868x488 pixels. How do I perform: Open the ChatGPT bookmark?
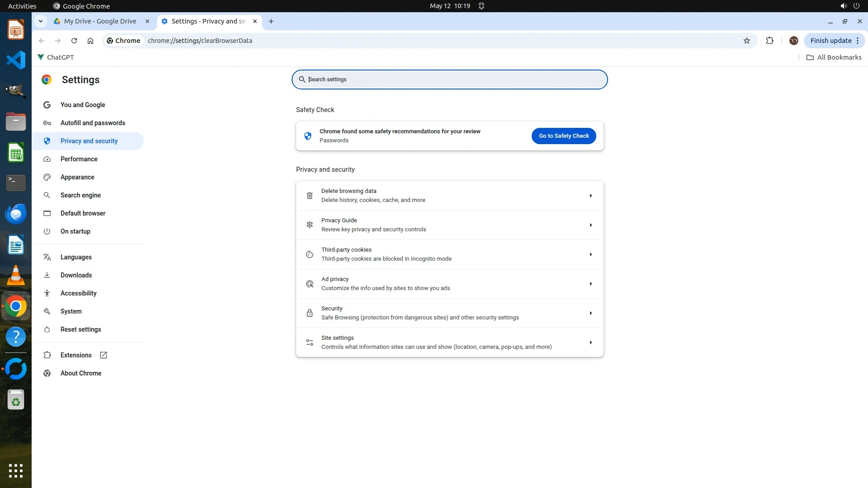tap(56, 57)
